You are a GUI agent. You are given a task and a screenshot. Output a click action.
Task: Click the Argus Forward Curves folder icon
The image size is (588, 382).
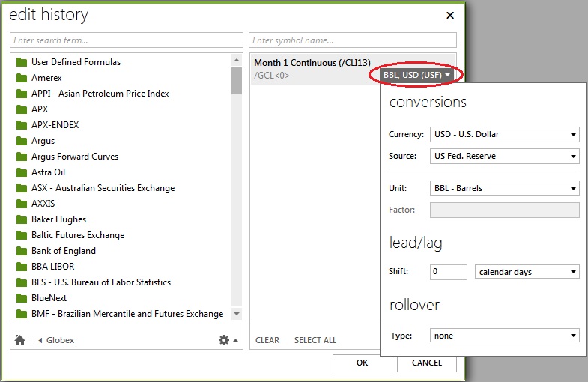click(x=22, y=157)
